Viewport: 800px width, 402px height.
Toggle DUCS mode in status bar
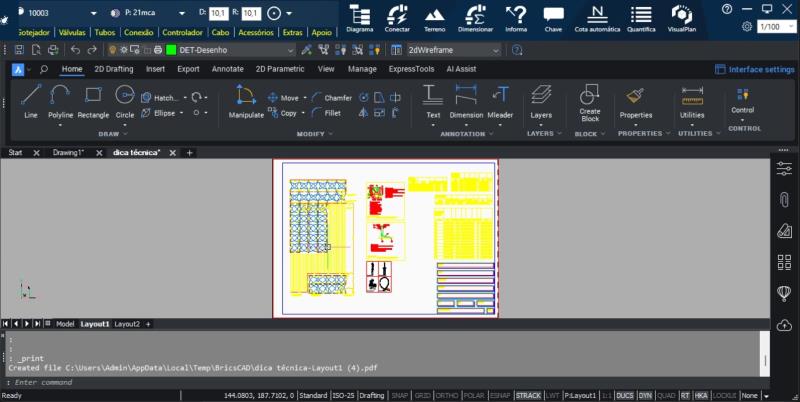627,396
